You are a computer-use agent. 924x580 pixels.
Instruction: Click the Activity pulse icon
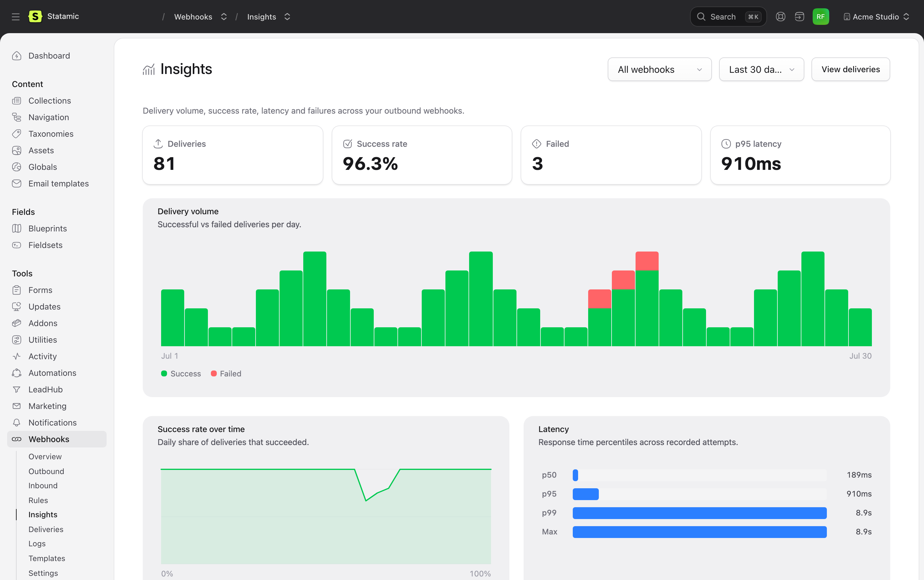[x=17, y=356]
